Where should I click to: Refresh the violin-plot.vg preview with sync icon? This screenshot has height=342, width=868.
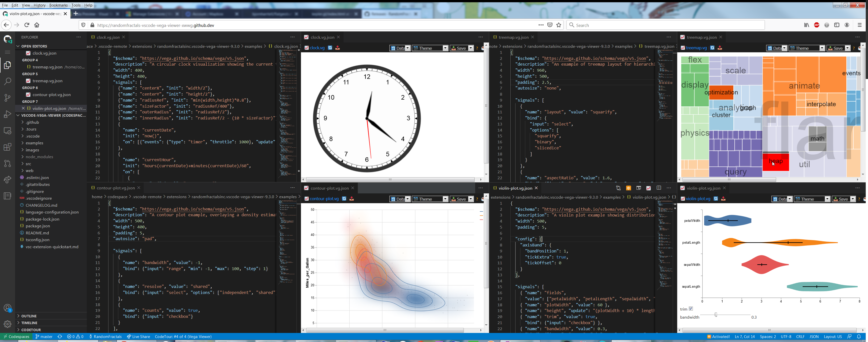coord(715,199)
